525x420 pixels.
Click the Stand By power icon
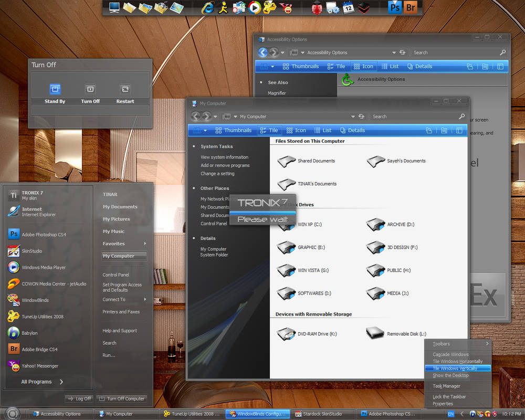coord(55,89)
